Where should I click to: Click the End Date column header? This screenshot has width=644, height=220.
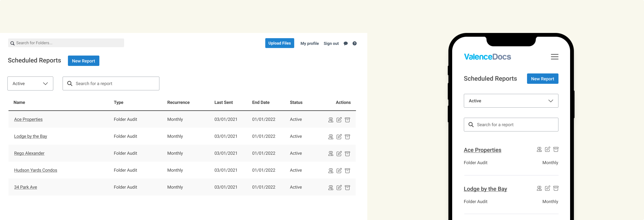point(261,102)
